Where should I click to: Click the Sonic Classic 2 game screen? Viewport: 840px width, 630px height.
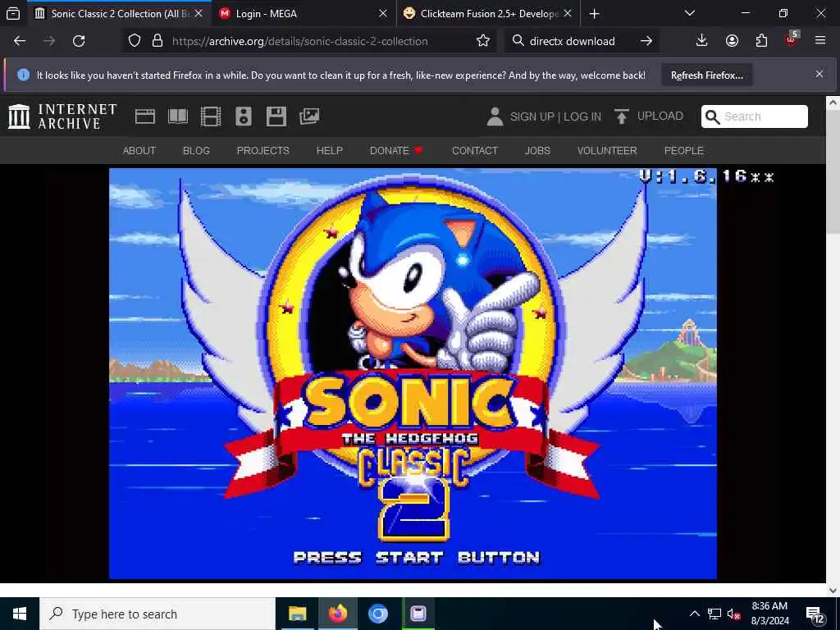[x=413, y=373]
